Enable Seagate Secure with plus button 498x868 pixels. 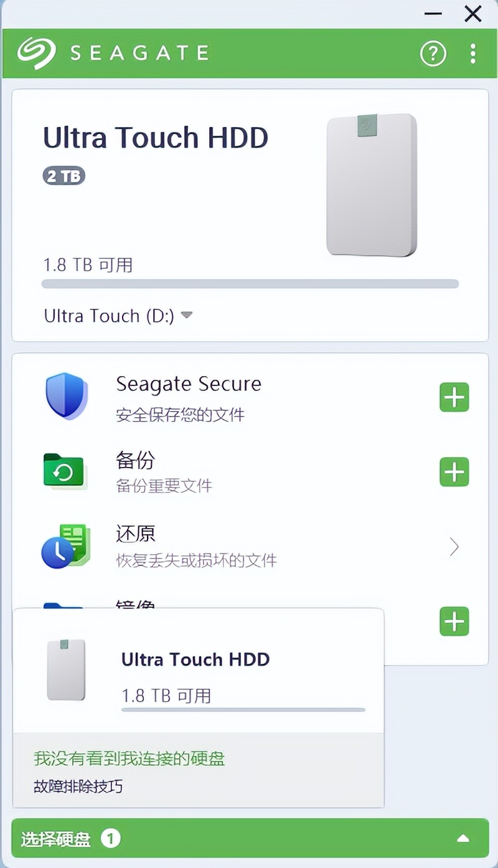[454, 397]
